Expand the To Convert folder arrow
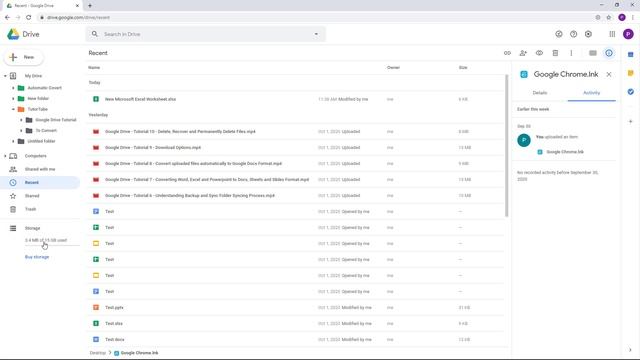 [21, 131]
